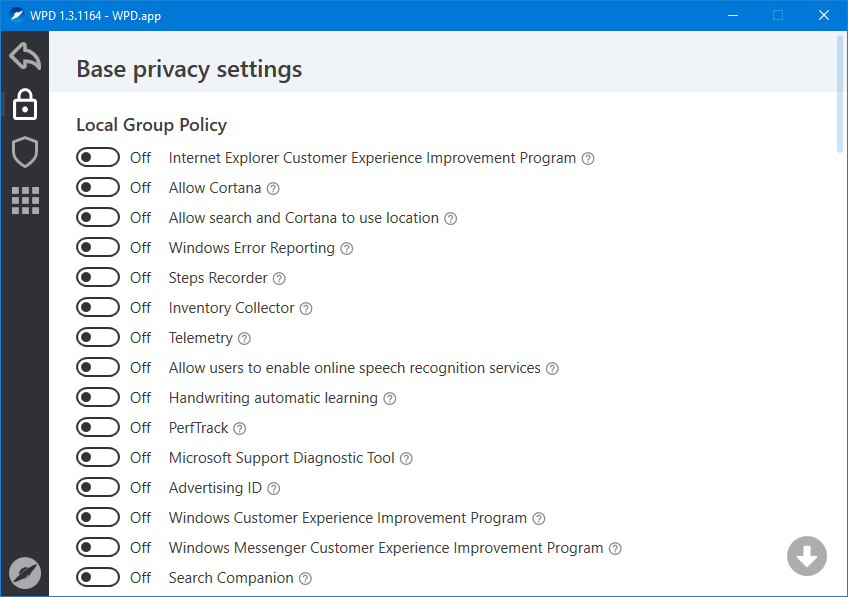The height and width of the screenshot is (597, 848).
Task: Show PerfTrack help icon
Action: click(x=240, y=429)
